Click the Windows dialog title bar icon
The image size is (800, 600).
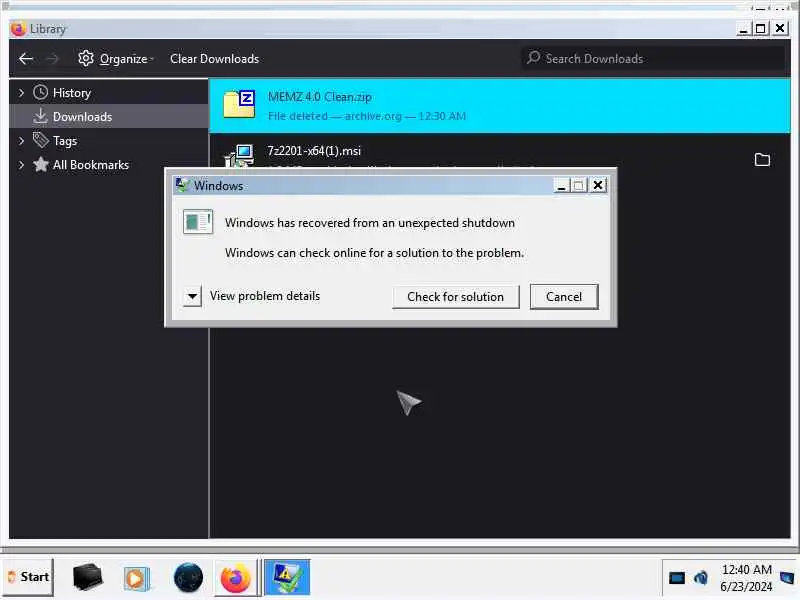click(x=182, y=185)
